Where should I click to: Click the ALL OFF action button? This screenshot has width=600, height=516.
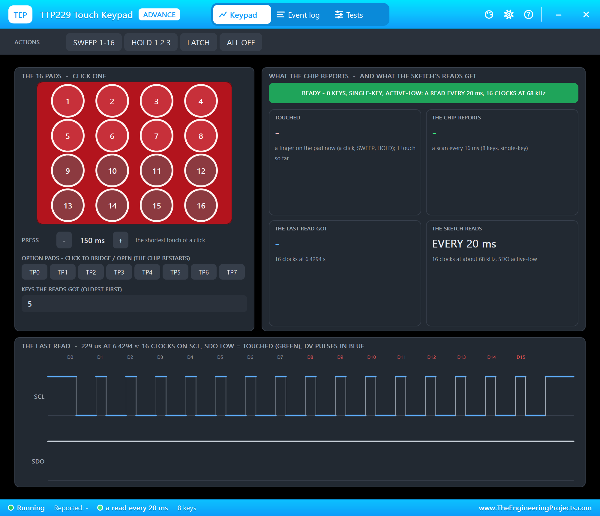[241, 42]
